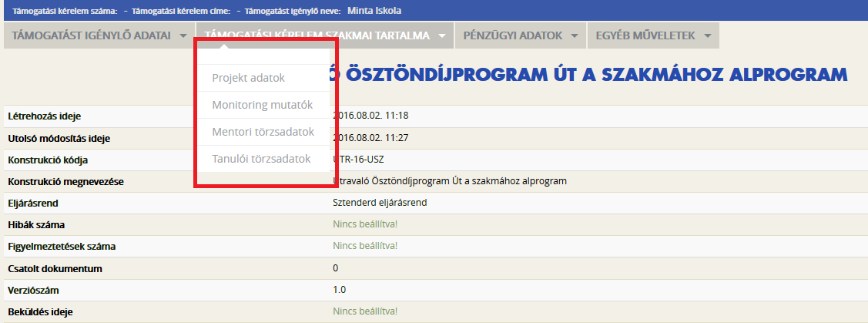Screen dimensions: 868x323
Task: Select the UTR-16-USZ code value
Action: [x=359, y=160]
